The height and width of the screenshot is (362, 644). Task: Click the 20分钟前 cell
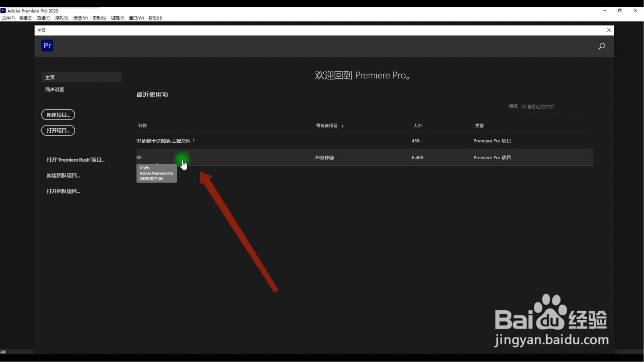tap(324, 158)
